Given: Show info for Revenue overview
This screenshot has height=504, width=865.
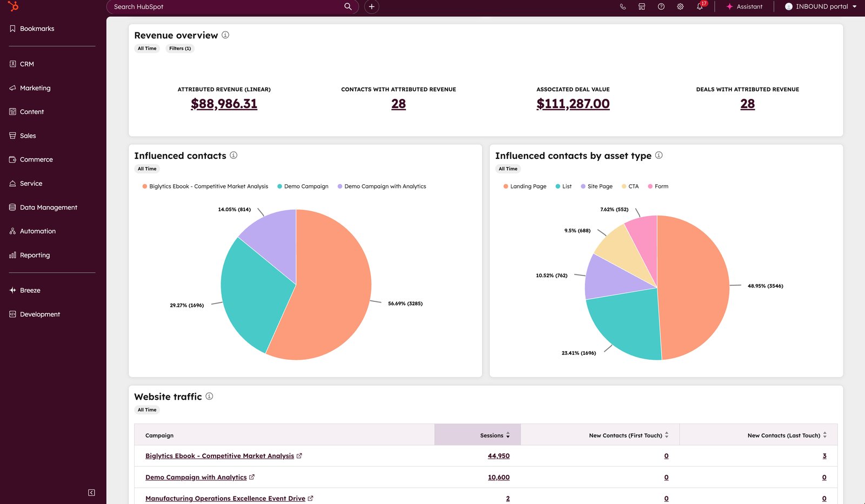Looking at the screenshot, I should [x=225, y=35].
